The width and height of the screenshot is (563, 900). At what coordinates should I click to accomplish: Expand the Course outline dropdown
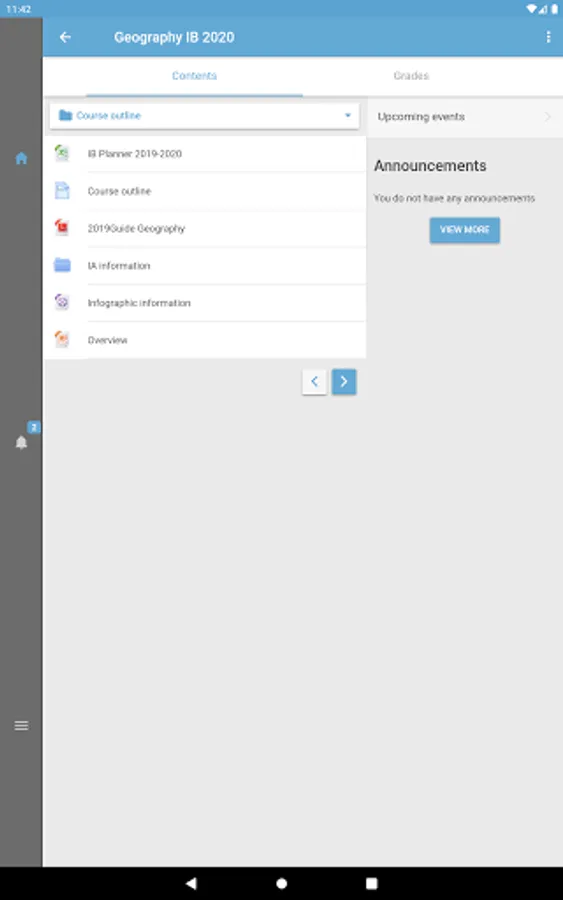click(x=204, y=116)
